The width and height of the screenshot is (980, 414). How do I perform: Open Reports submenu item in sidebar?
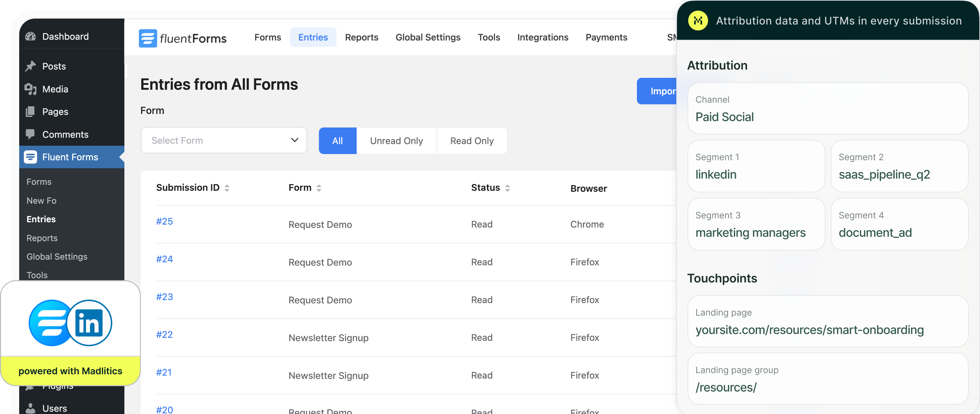click(42, 238)
